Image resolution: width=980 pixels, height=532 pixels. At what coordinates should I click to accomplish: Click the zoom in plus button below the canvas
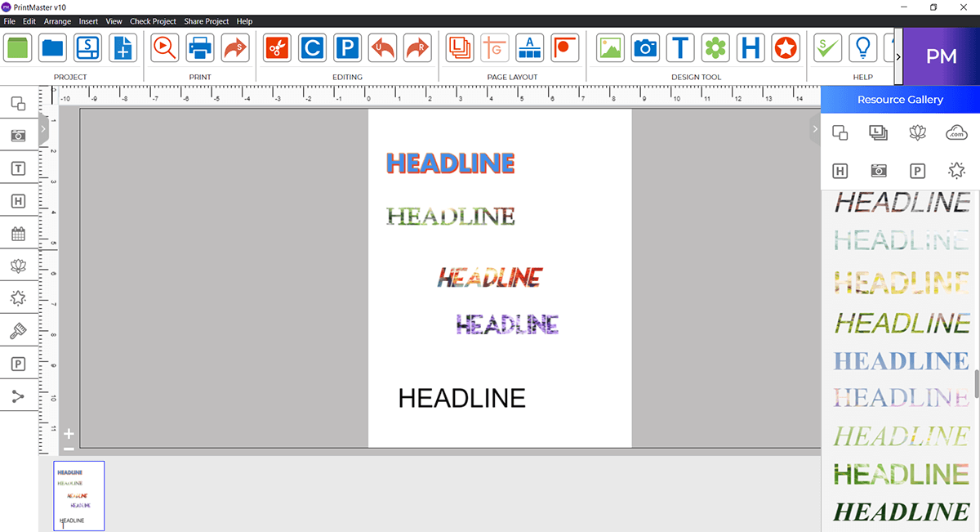[69, 435]
